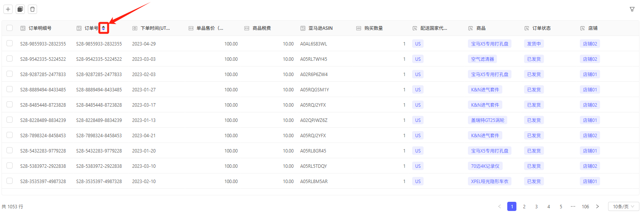Click 店铺02 tag in first row
The width and height of the screenshot is (644, 219).
[x=590, y=44]
